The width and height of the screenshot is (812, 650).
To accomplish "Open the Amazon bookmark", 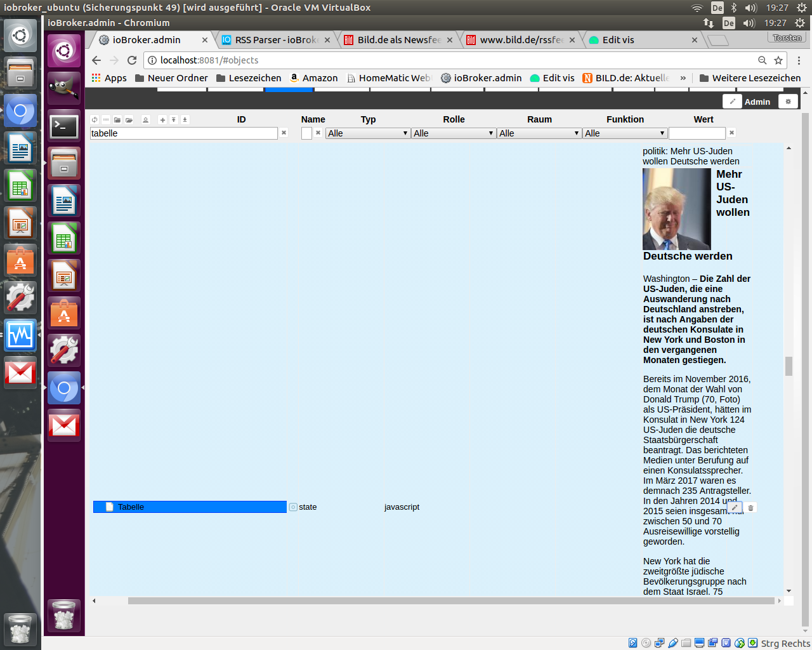I will 314,78.
